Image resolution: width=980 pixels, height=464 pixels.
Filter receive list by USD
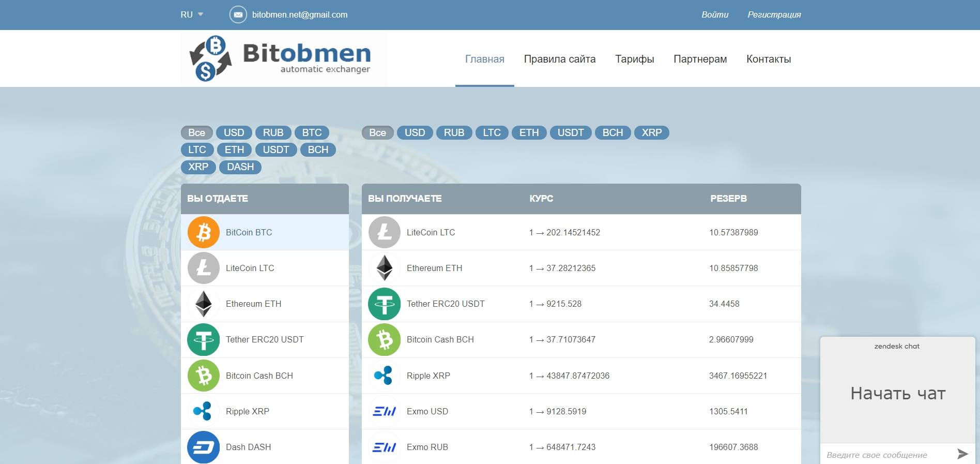click(415, 132)
